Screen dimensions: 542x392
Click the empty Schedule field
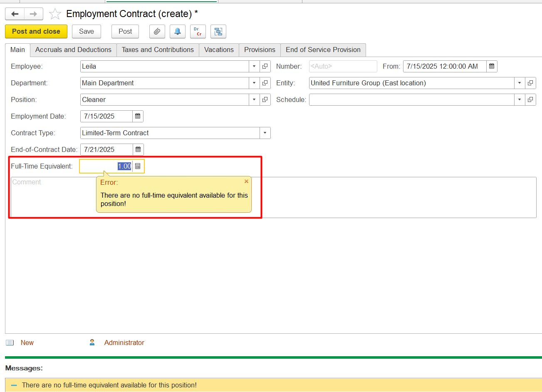[412, 99]
